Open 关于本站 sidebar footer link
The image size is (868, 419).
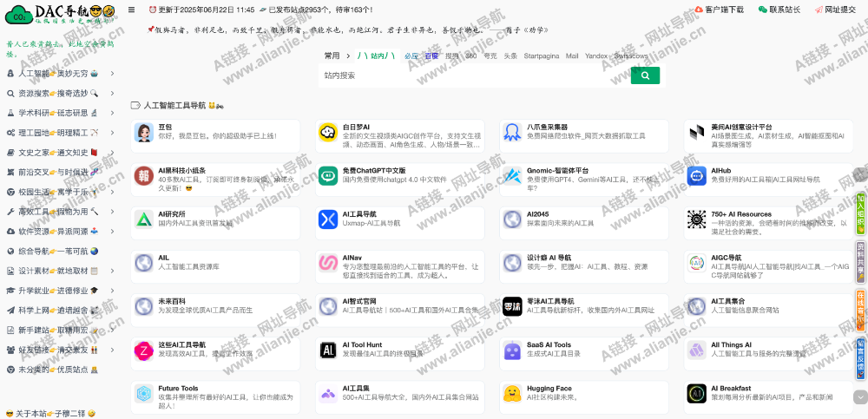pyautogui.click(x=49, y=414)
